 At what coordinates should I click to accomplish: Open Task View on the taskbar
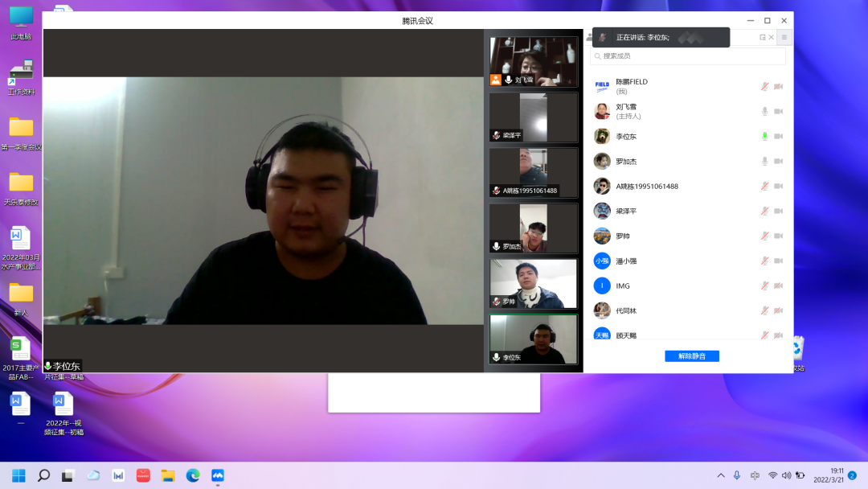pos(68,475)
